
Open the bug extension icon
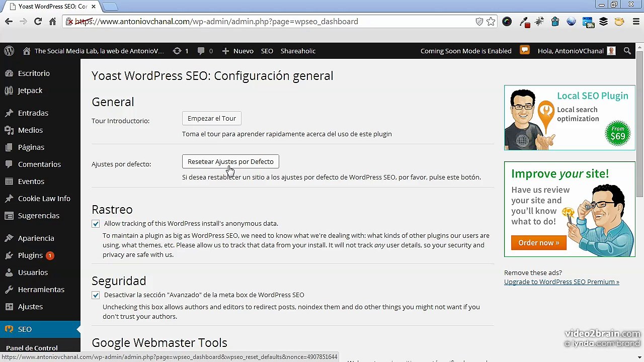(x=539, y=22)
